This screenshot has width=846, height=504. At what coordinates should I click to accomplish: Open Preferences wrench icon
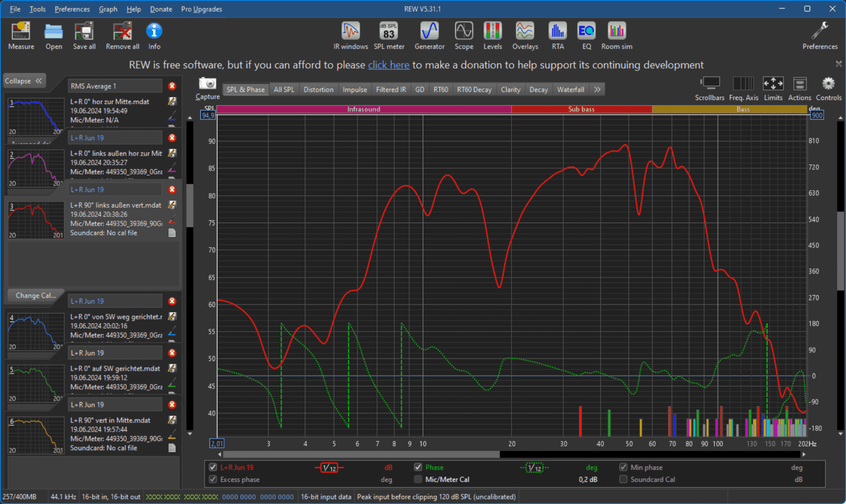click(x=820, y=36)
